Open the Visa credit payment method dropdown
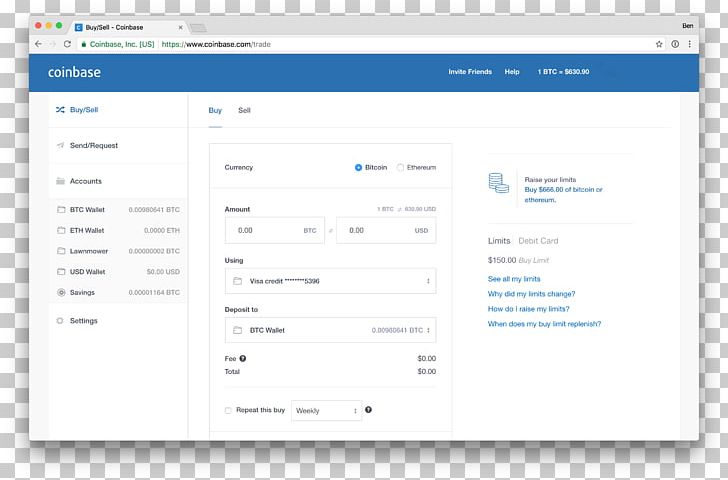Viewport: 728px width, 480px height. pyautogui.click(x=330, y=281)
